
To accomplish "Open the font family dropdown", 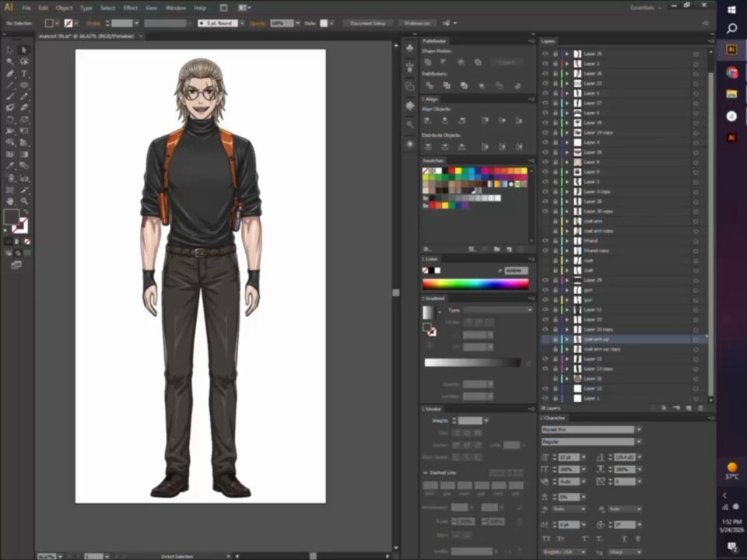I will (x=639, y=429).
